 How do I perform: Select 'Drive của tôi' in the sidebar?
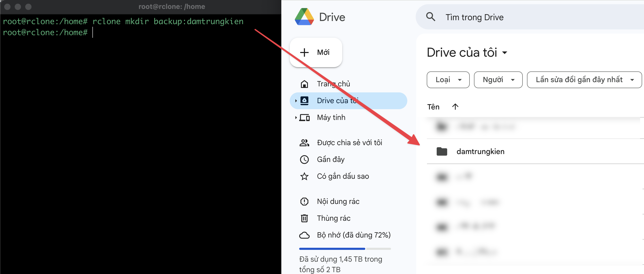click(x=348, y=101)
